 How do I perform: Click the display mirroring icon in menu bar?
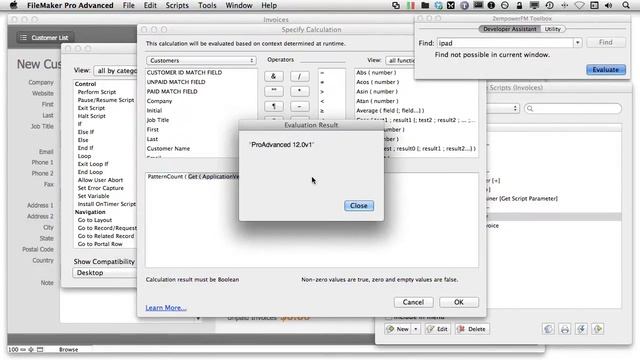pos(534,5)
